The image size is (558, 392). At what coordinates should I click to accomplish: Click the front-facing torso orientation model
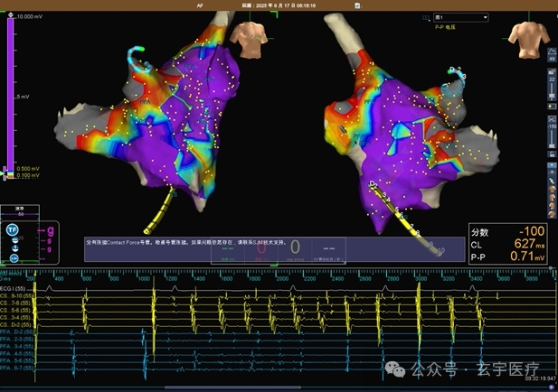(x=249, y=39)
